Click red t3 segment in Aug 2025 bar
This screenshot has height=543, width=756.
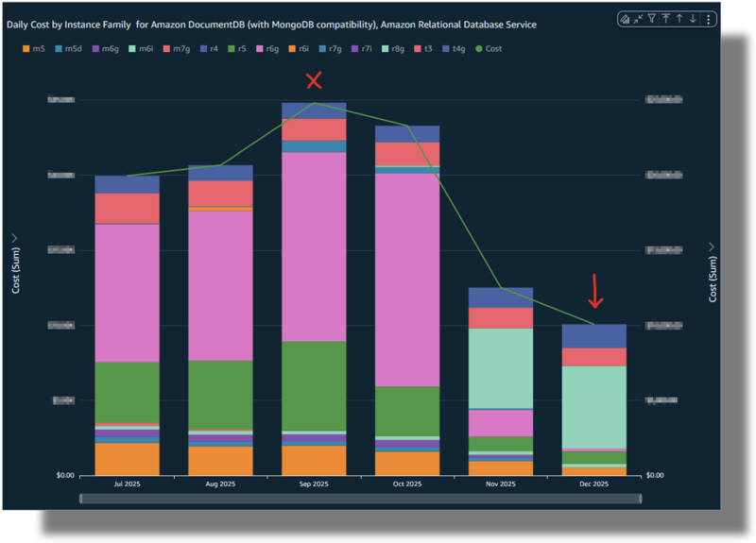click(x=220, y=194)
